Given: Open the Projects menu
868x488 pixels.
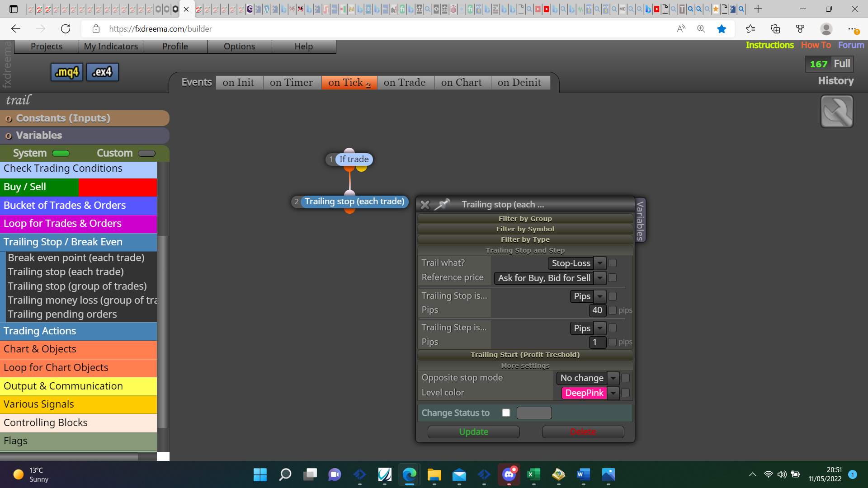Looking at the screenshot, I should coord(47,47).
